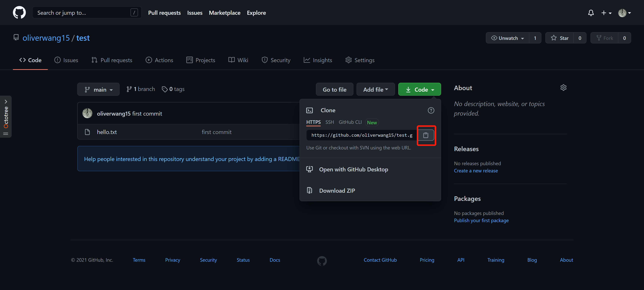Screen dimensions: 644x290
Task: Open the Wiki tab
Action: pos(238,60)
